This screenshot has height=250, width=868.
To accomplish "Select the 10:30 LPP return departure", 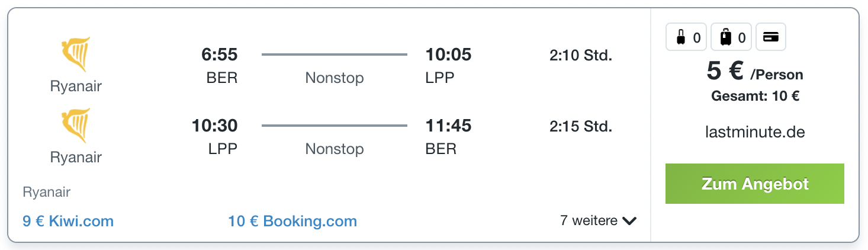I will [x=214, y=126].
